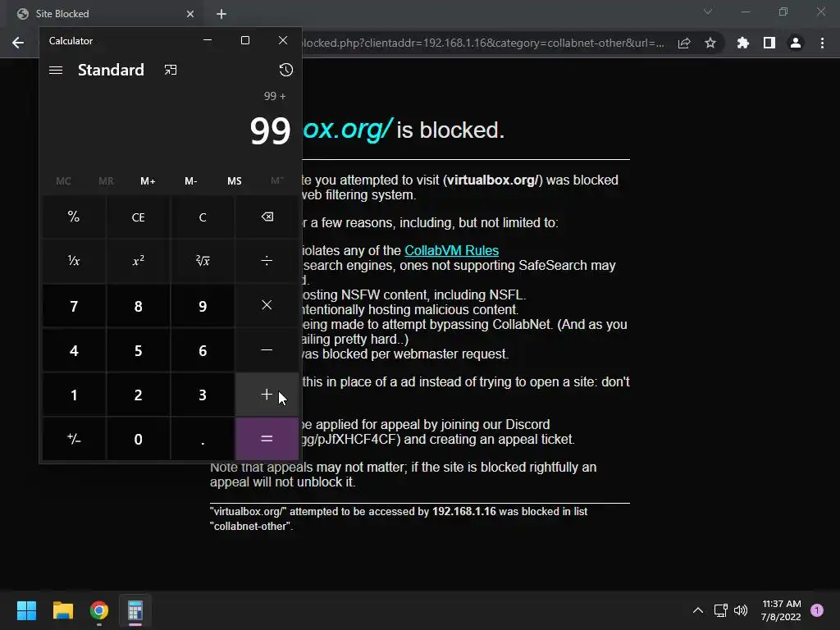The image size is (840, 630).
Task: Clear all with the C key
Action: point(203,217)
